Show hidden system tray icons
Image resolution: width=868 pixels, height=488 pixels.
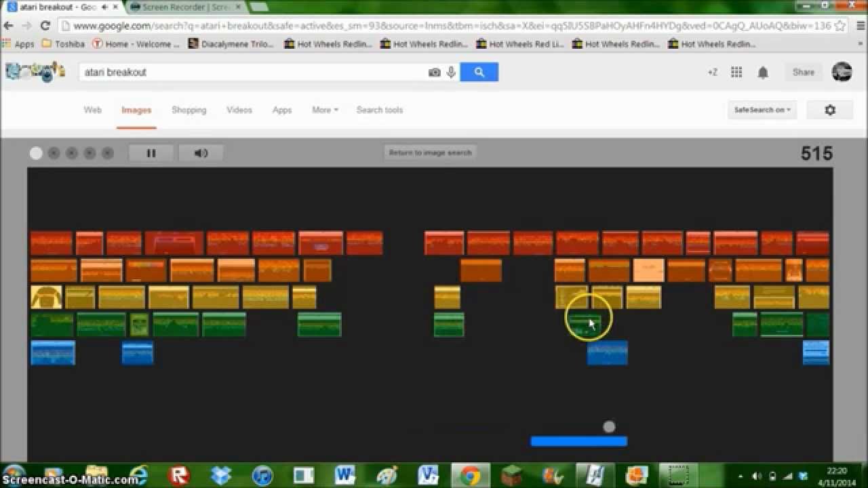740,476
